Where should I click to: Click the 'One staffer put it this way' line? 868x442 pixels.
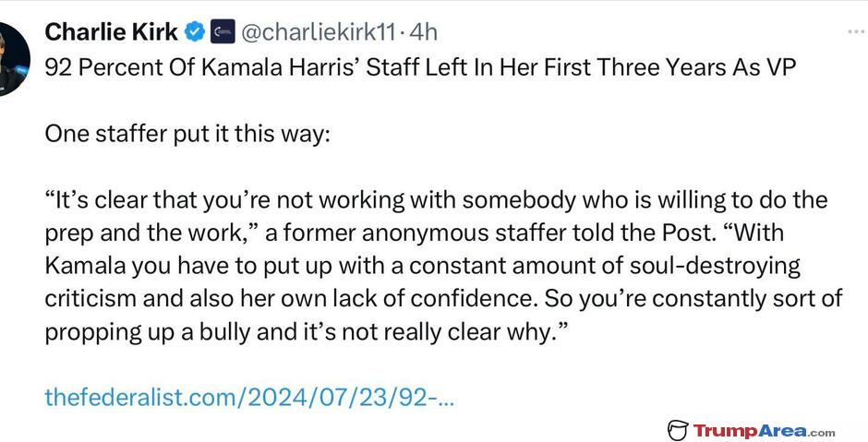pyautogui.click(x=187, y=134)
